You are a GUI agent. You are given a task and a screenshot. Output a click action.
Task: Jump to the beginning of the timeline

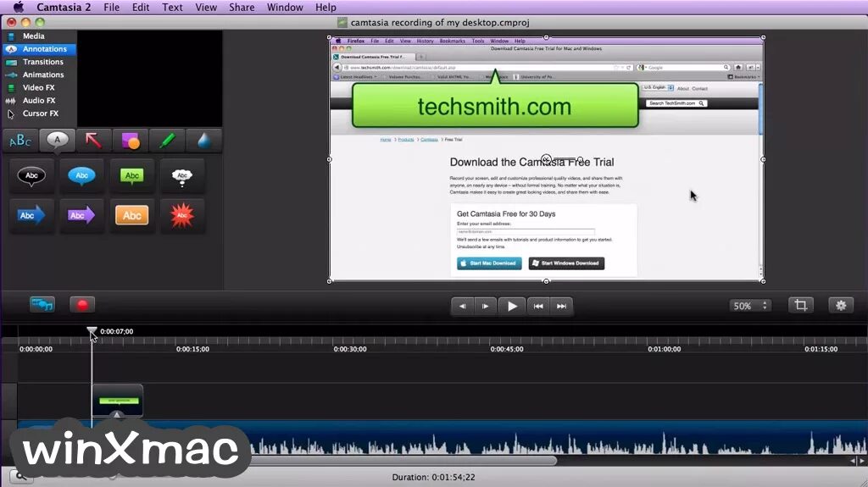538,306
